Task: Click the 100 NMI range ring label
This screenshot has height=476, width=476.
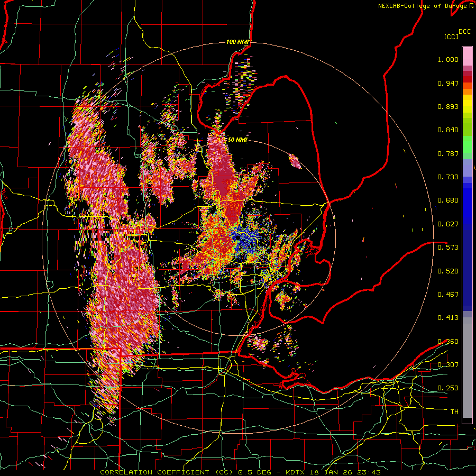Action: coord(238,42)
